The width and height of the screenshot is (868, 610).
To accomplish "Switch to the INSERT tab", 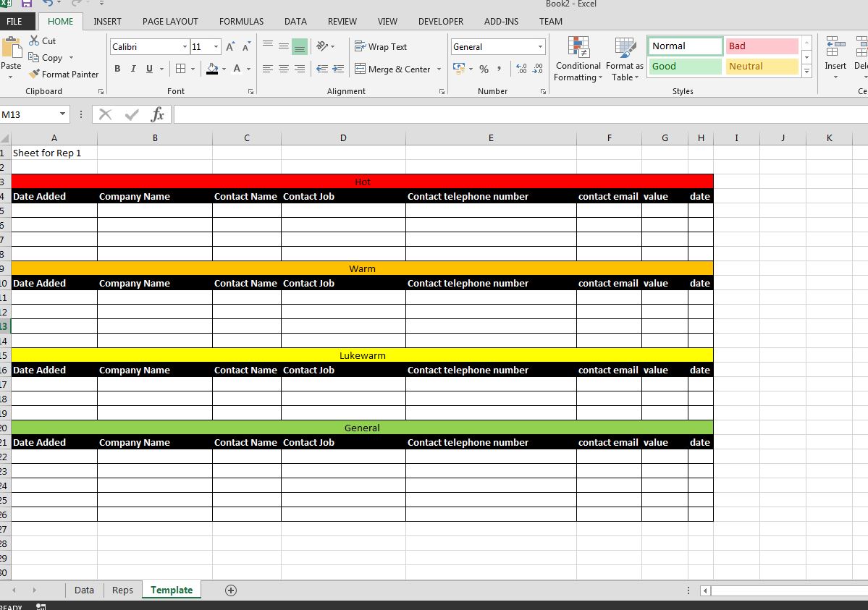I will pos(107,22).
